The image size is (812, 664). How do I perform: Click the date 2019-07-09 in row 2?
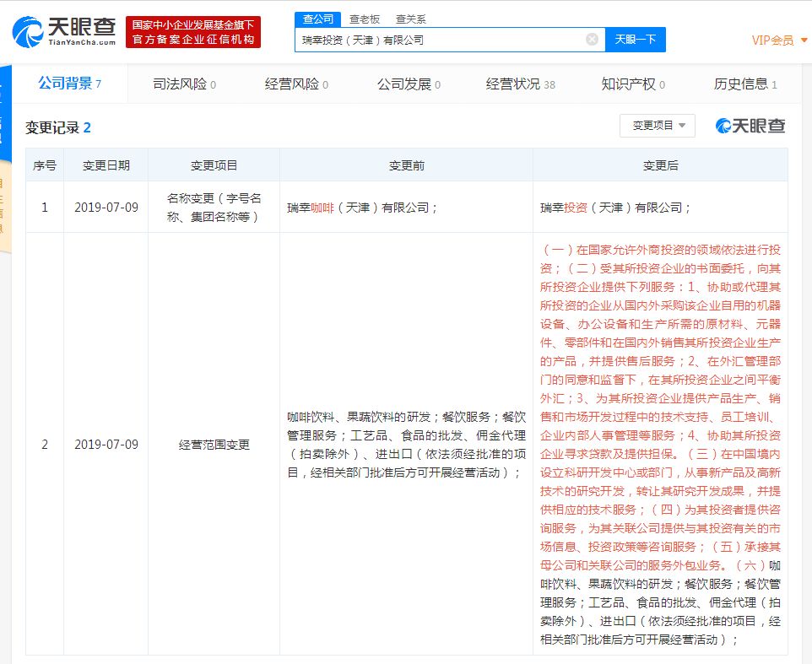click(106, 445)
